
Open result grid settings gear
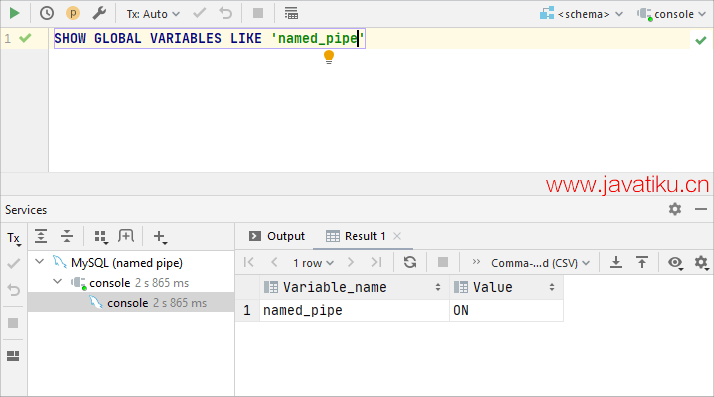(x=701, y=263)
